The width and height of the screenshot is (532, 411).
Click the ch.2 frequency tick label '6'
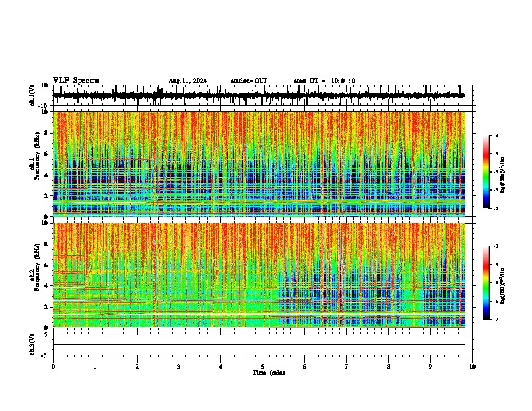[x=46, y=265]
